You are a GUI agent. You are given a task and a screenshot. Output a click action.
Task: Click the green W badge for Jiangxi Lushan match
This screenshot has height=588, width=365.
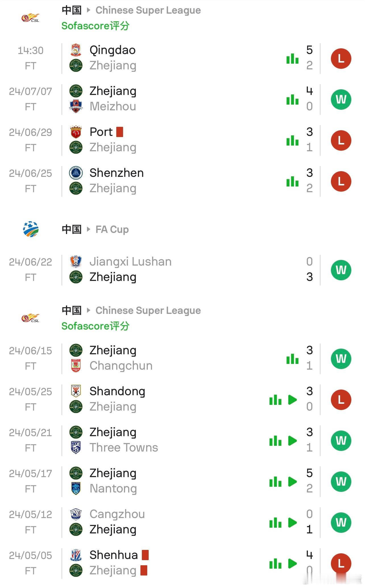pyautogui.click(x=341, y=270)
